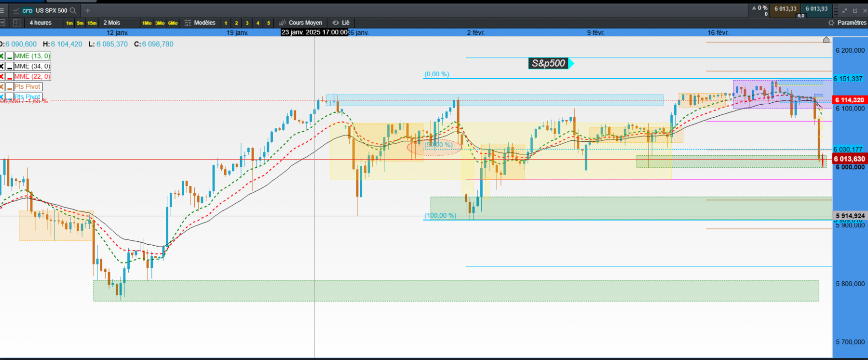Open the Modèles menu

coord(200,23)
